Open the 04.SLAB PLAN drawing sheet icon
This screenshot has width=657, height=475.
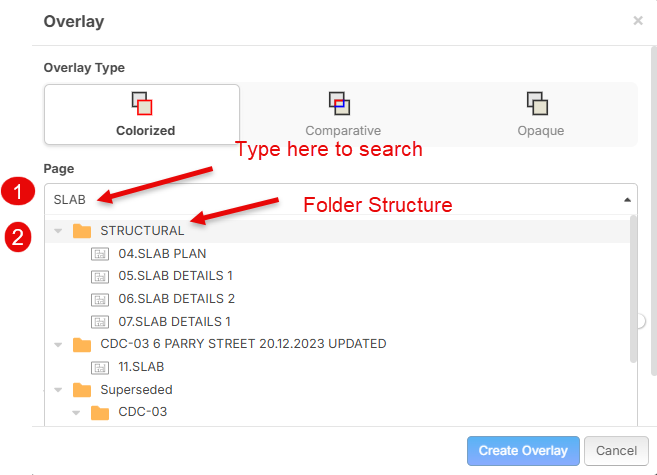tap(100, 254)
